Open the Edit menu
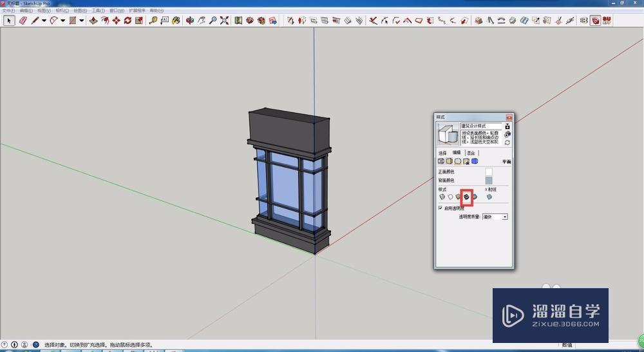Viewport: 644px width, 352px height. click(26, 10)
